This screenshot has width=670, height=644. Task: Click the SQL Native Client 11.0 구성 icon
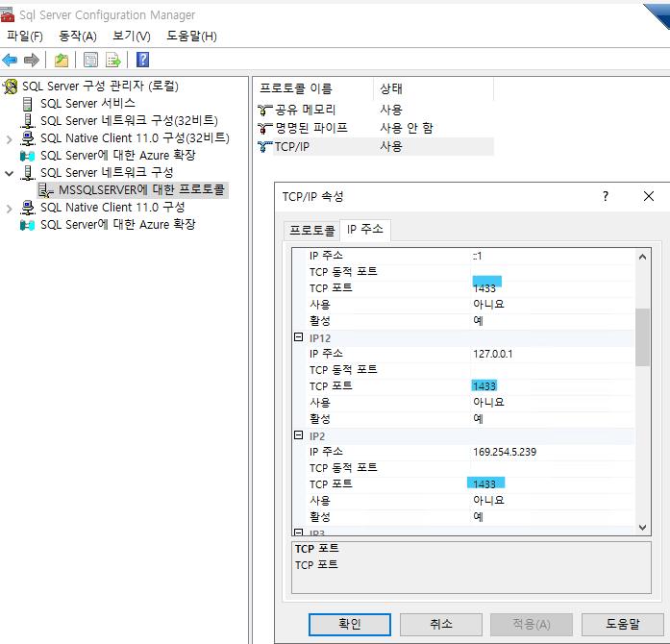click(x=28, y=208)
